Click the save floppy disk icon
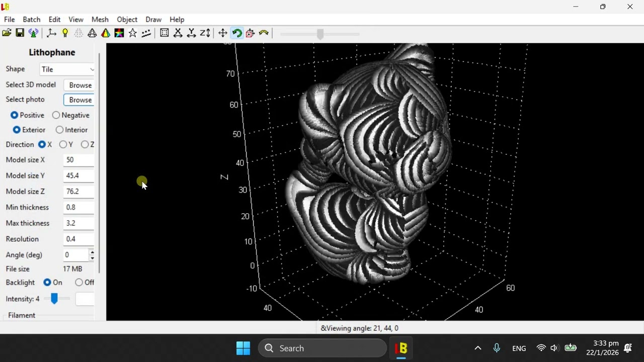The height and width of the screenshot is (362, 644). tap(20, 33)
